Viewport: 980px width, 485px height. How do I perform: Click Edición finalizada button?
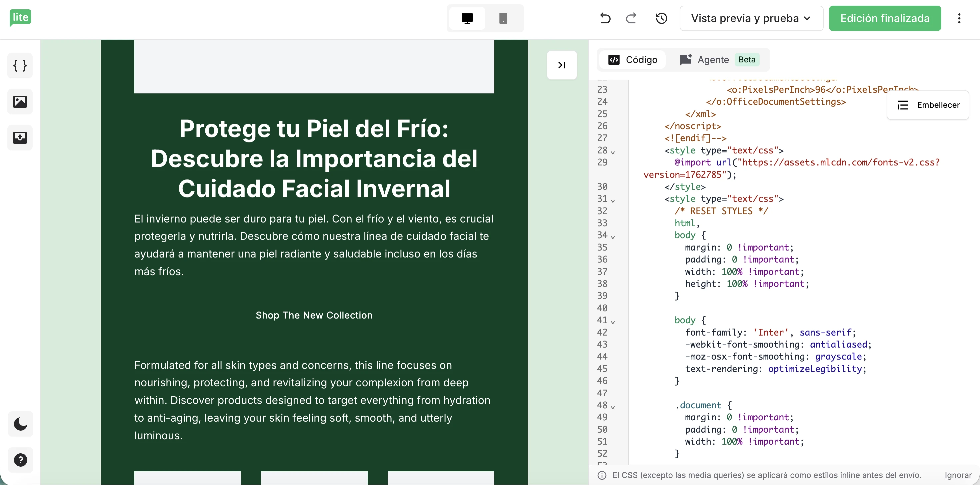(885, 18)
